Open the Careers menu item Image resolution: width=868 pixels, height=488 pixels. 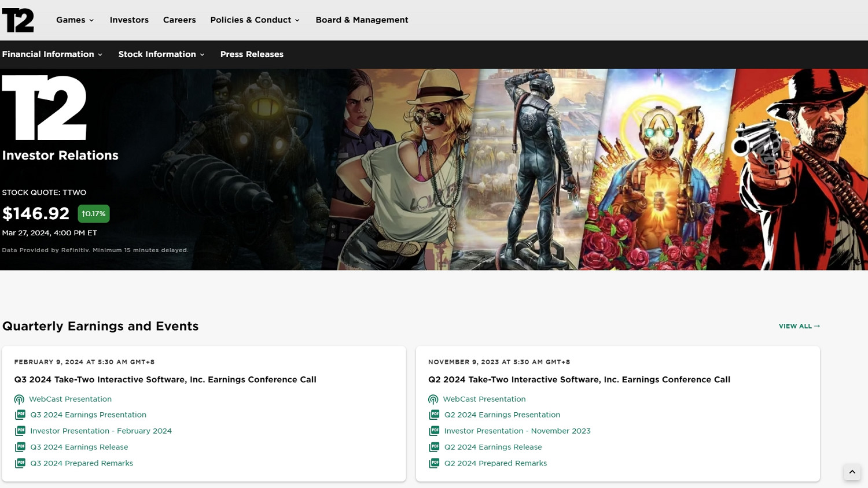coord(179,20)
